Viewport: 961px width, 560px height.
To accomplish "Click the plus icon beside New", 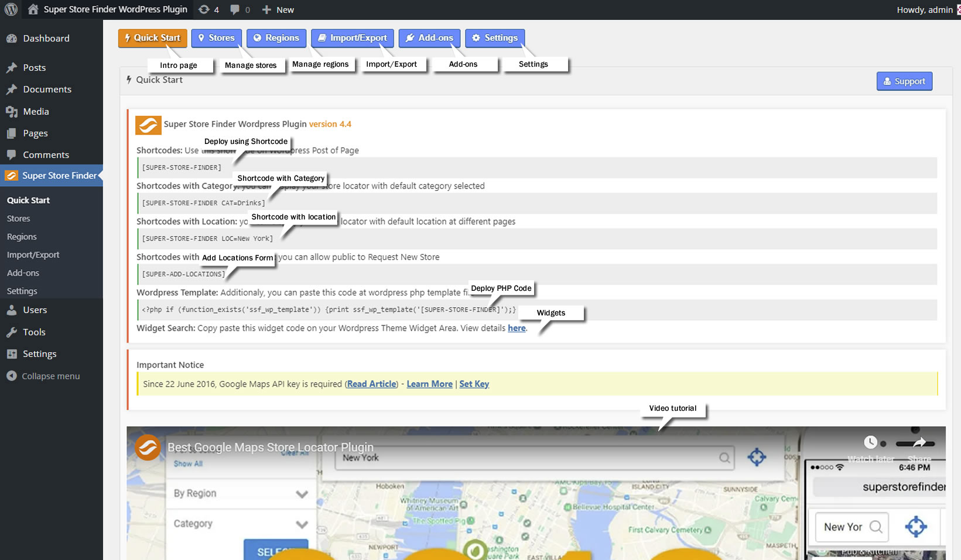I will (x=266, y=10).
